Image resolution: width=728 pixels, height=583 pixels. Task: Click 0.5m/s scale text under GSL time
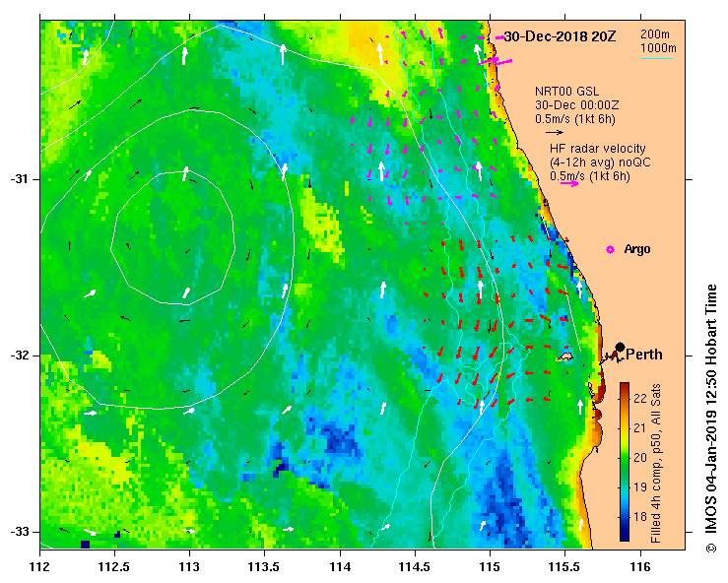574,119
